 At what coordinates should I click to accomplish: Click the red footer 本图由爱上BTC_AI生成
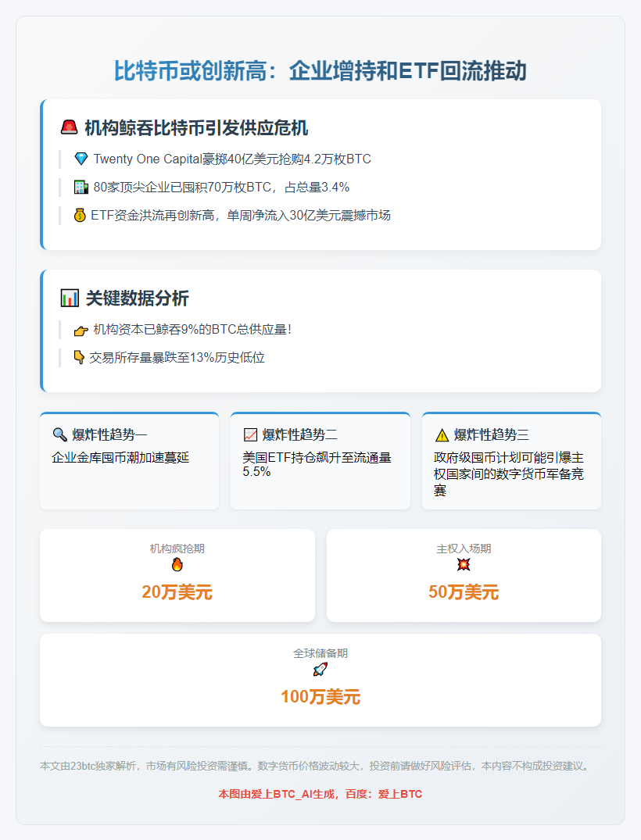pos(320,794)
